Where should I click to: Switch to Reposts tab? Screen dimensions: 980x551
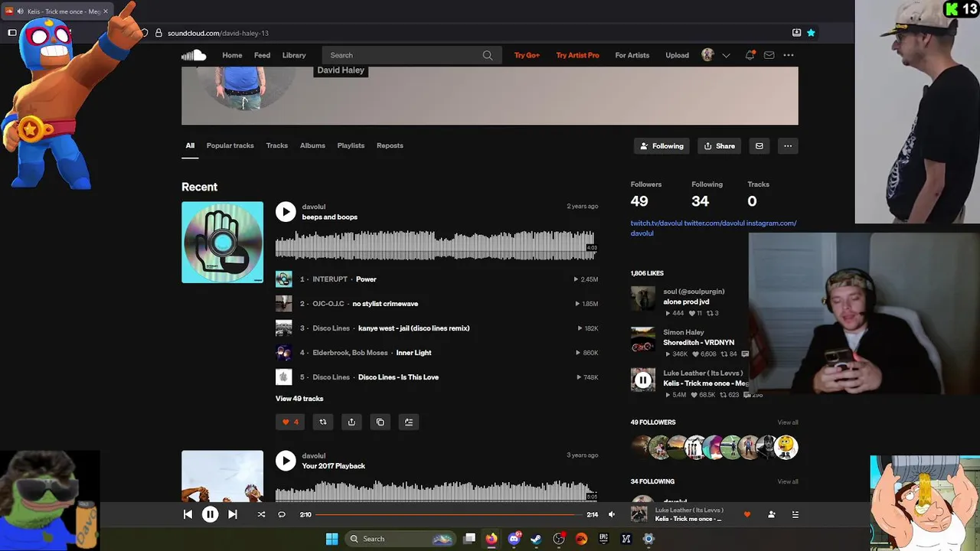click(390, 145)
